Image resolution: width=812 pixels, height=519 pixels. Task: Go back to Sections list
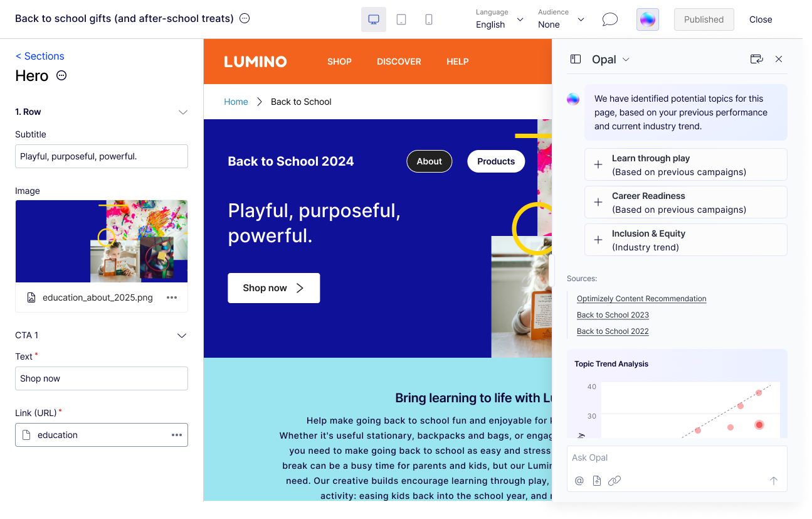[40, 56]
